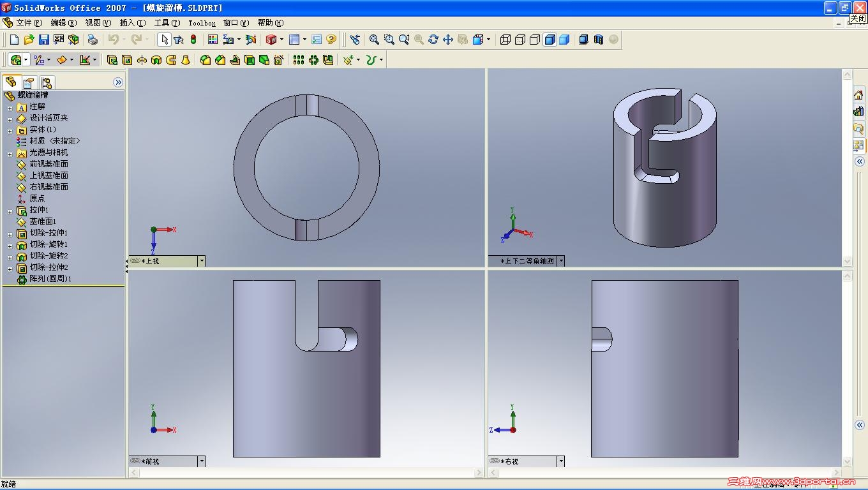
Task: Click the Shell feature icon
Action: point(250,60)
